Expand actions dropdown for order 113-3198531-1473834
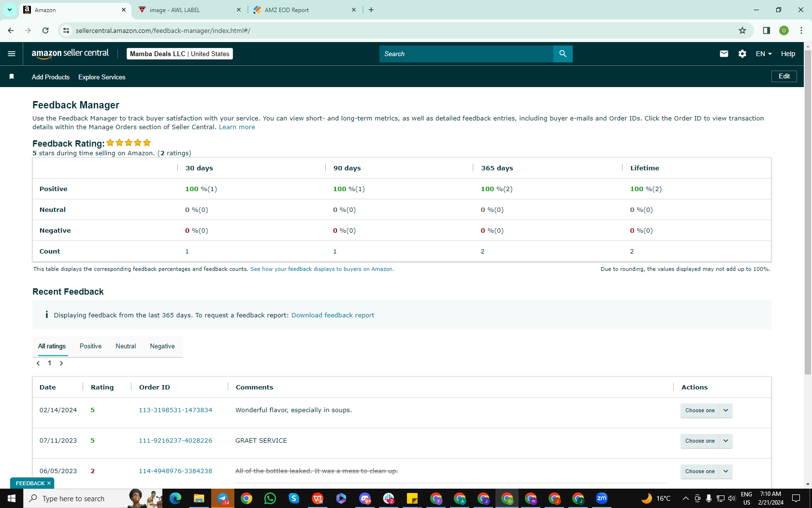812x508 pixels. pos(725,410)
